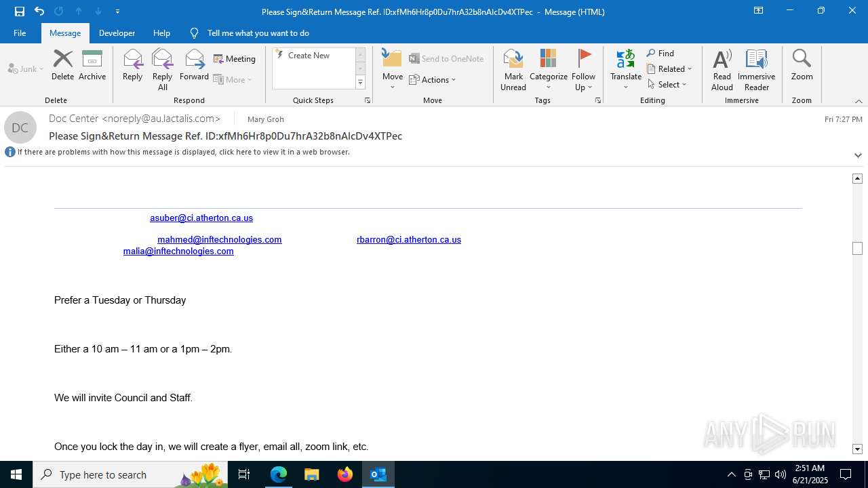Select Create New in Quick Steps
868x488 pixels.
point(309,56)
